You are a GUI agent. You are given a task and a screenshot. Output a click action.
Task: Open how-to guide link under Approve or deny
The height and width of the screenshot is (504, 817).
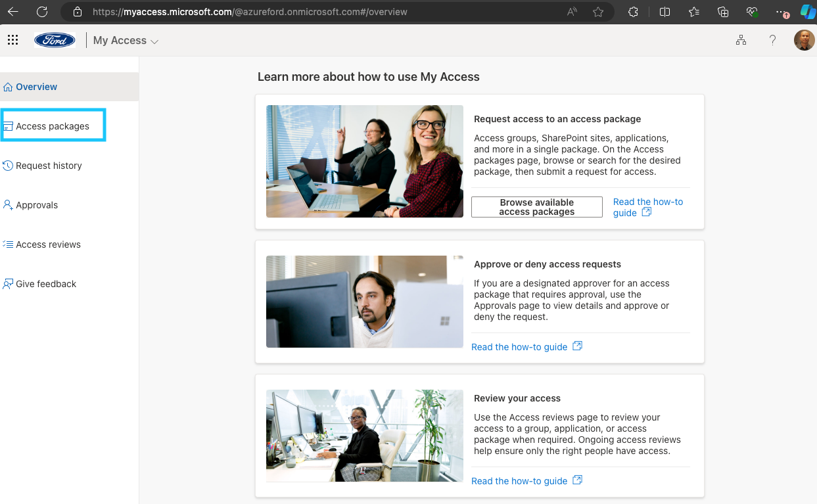[x=526, y=347]
